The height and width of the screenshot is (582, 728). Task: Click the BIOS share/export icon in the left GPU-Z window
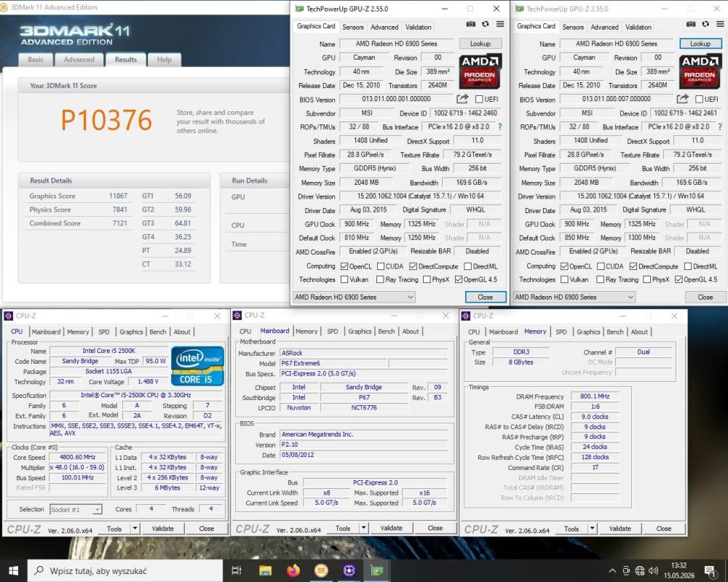click(x=462, y=99)
